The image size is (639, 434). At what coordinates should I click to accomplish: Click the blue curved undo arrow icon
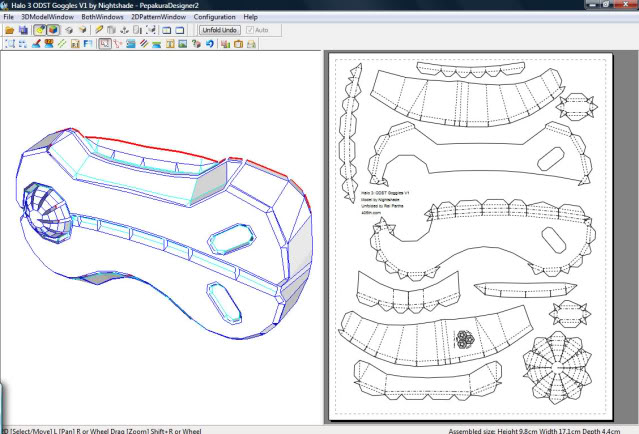click(x=209, y=44)
